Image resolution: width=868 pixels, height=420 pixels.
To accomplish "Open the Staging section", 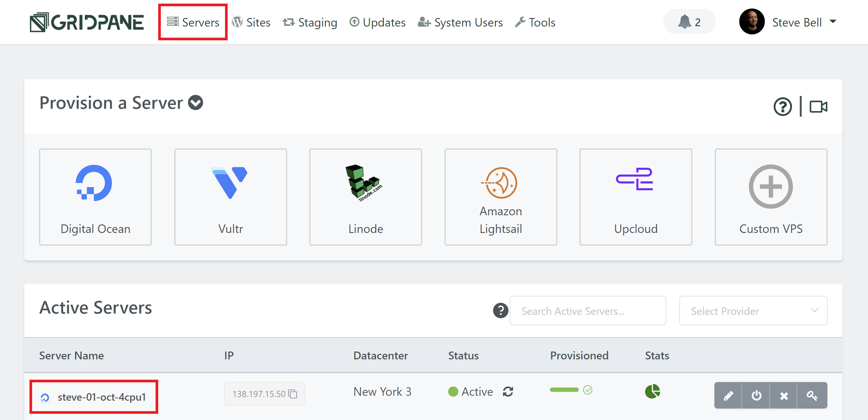I will click(x=310, y=22).
